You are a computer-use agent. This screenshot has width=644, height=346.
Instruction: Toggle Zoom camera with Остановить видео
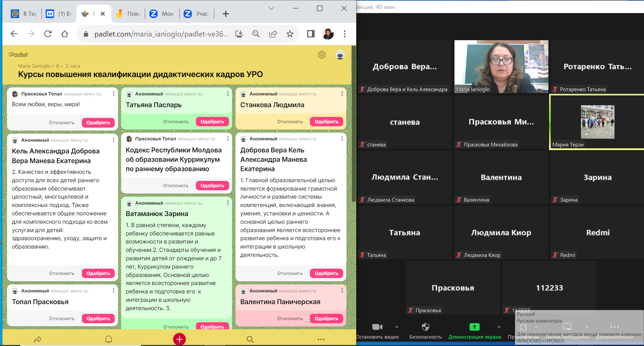click(x=377, y=327)
